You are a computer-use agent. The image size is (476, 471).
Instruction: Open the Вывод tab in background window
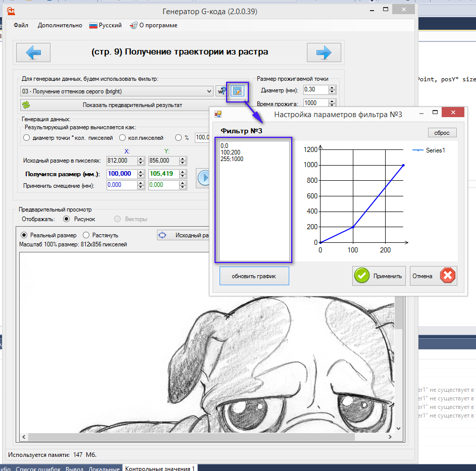[74, 468]
